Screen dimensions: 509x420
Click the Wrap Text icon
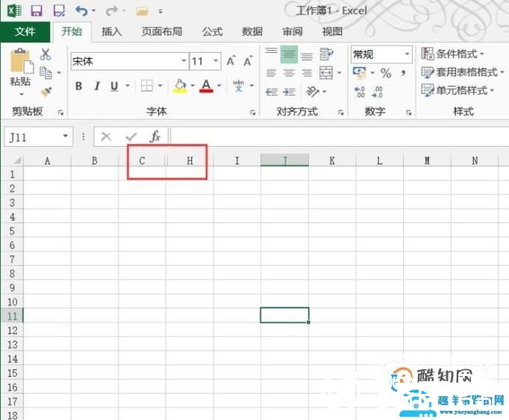326,54
